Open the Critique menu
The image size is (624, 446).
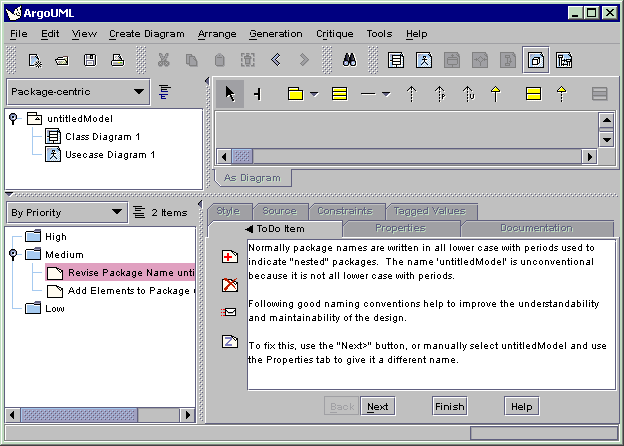[x=335, y=34]
